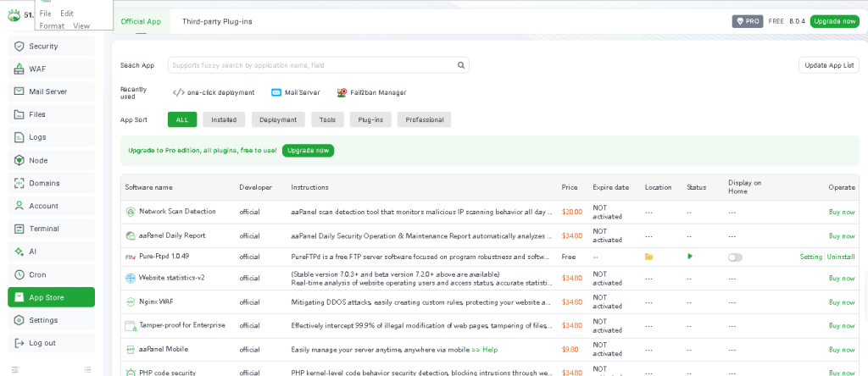Viewport: 868px width, 376px height.
Task: Click the search magnifier icon
Action: pos(460,65)
